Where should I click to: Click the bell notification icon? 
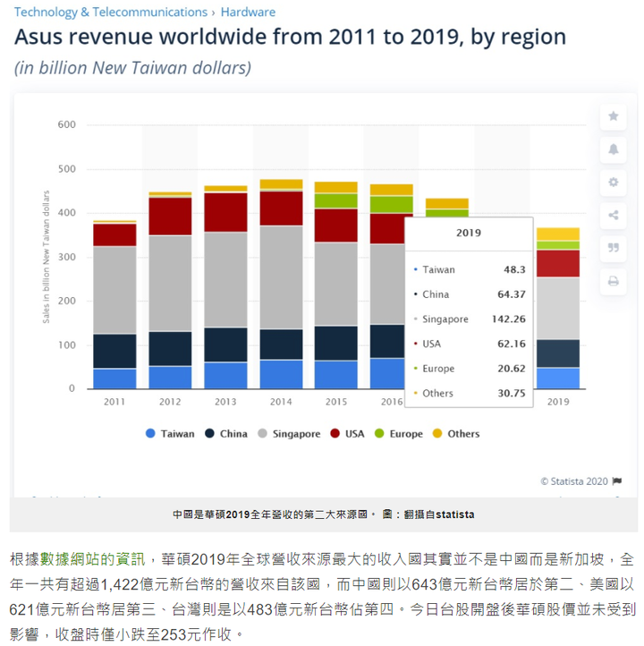tap(613, 149)
